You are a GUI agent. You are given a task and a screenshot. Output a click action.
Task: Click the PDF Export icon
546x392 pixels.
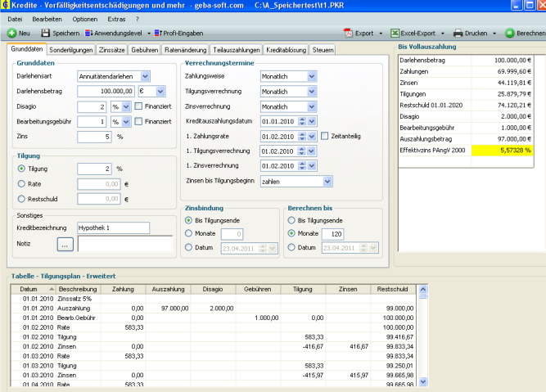(x=348, y=34)
